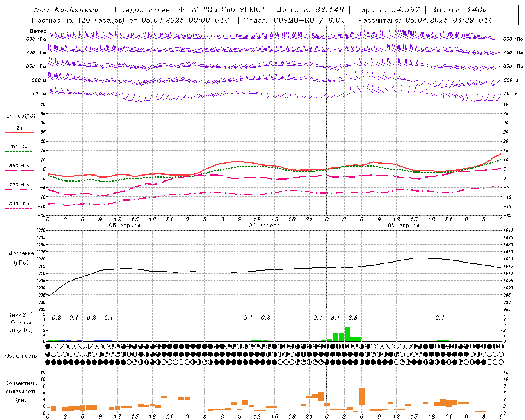
Task: Click the 0.2 precipitation total on 06 апреля
Action: pos(266,318)
